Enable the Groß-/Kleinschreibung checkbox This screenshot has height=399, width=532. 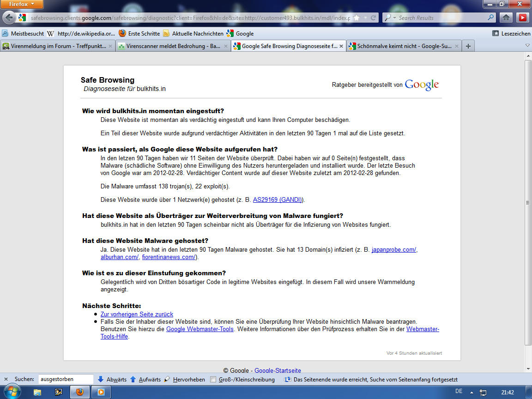click(213, 380)
